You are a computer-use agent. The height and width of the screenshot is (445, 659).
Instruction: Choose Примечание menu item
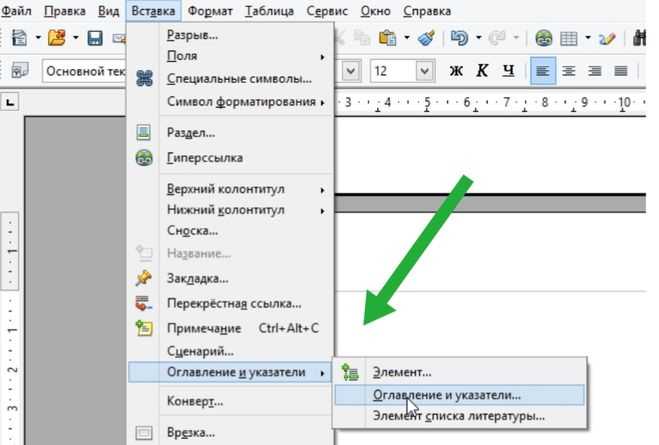pyautogui.click(x=230, y=328)
